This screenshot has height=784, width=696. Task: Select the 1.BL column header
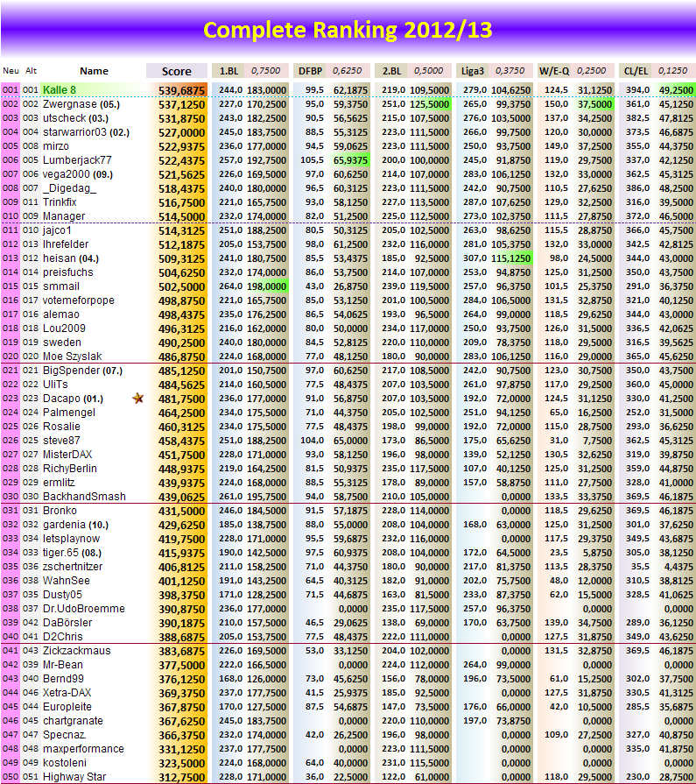point(228,71)
